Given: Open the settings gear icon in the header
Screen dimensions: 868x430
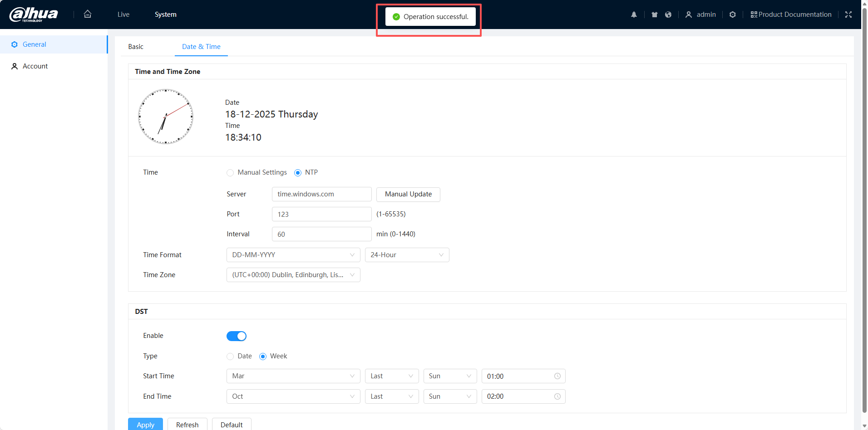Looking at the screenshot, I should 732,15.
